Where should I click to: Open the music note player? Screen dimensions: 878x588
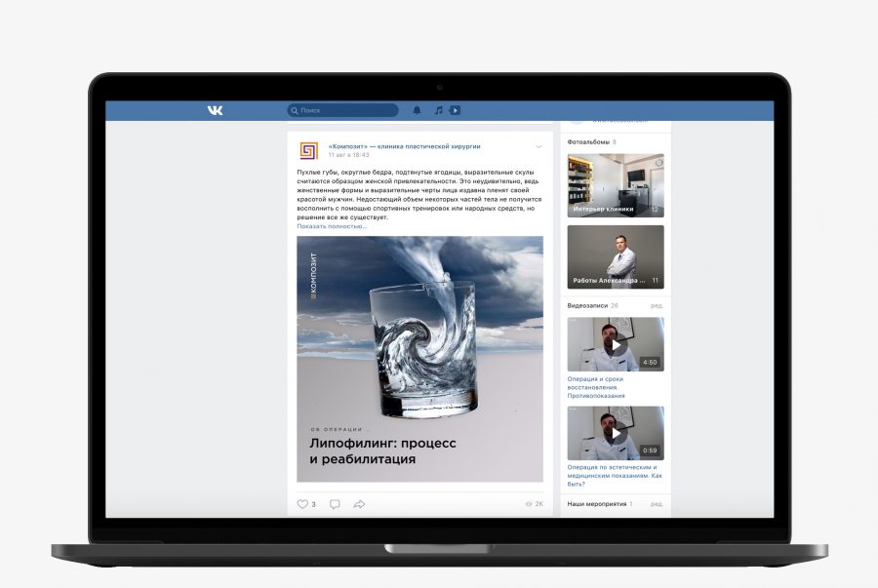pyautogui.click(x=438, y=110)
